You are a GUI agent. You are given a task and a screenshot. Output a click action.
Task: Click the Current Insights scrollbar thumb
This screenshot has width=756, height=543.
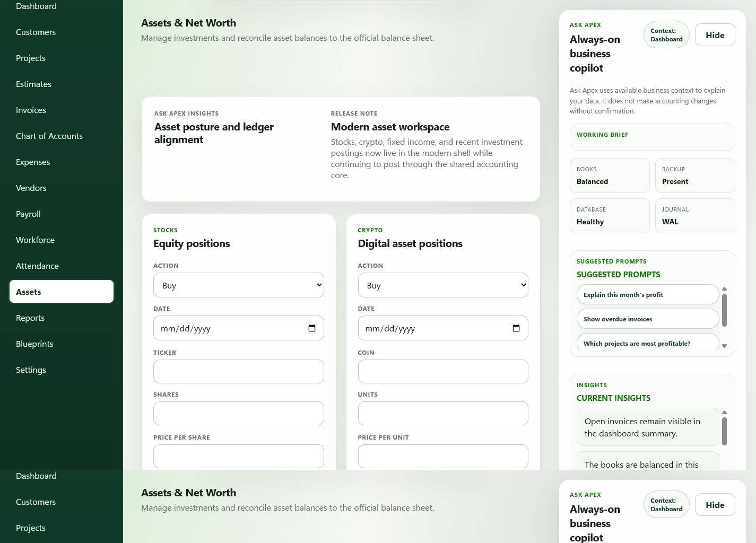click(x=724, y=431)
